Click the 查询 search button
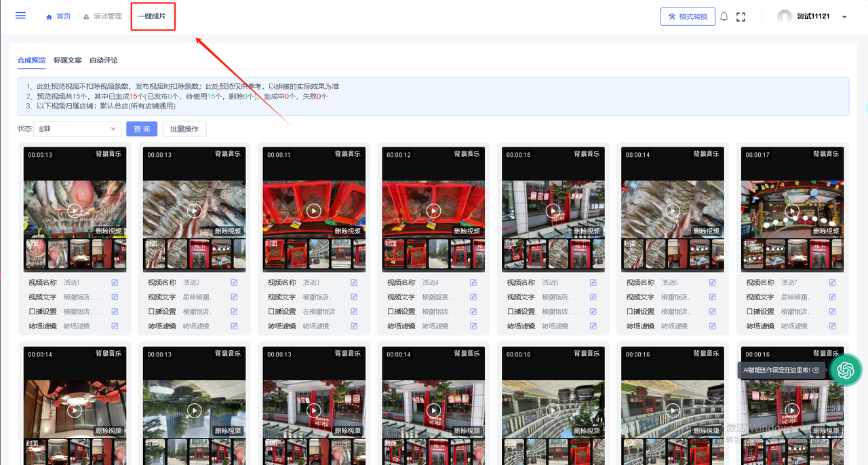 click(x=142, y=129)
